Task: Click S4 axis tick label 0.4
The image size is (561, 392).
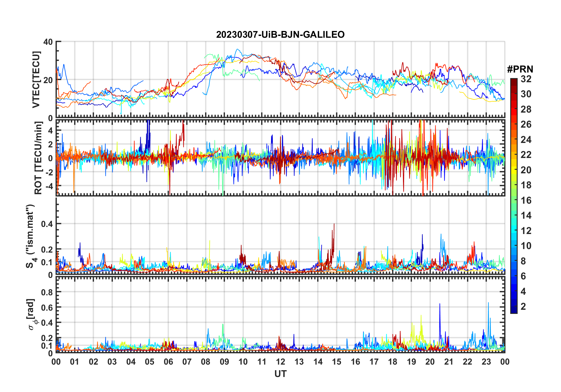Action: 47,224
